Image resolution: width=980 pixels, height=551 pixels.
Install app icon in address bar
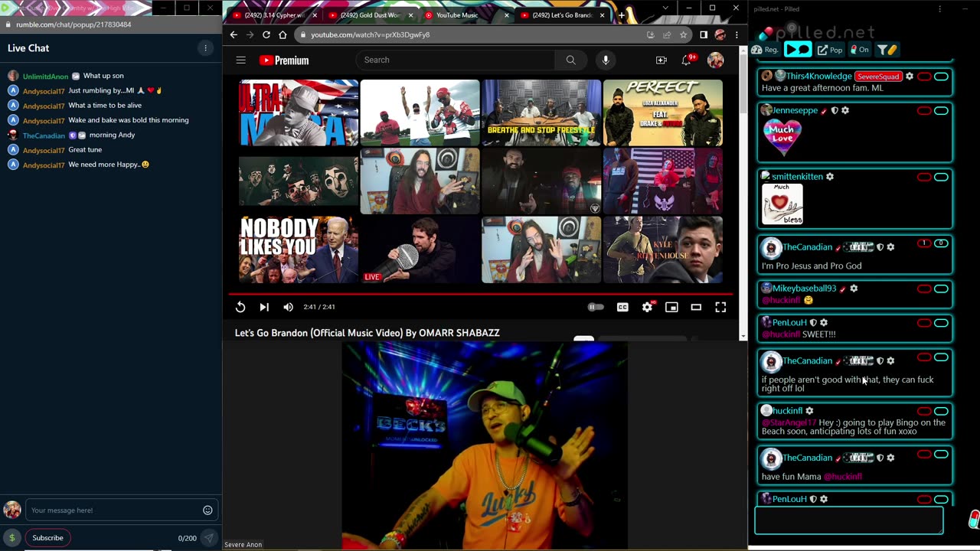pos(650,34)
